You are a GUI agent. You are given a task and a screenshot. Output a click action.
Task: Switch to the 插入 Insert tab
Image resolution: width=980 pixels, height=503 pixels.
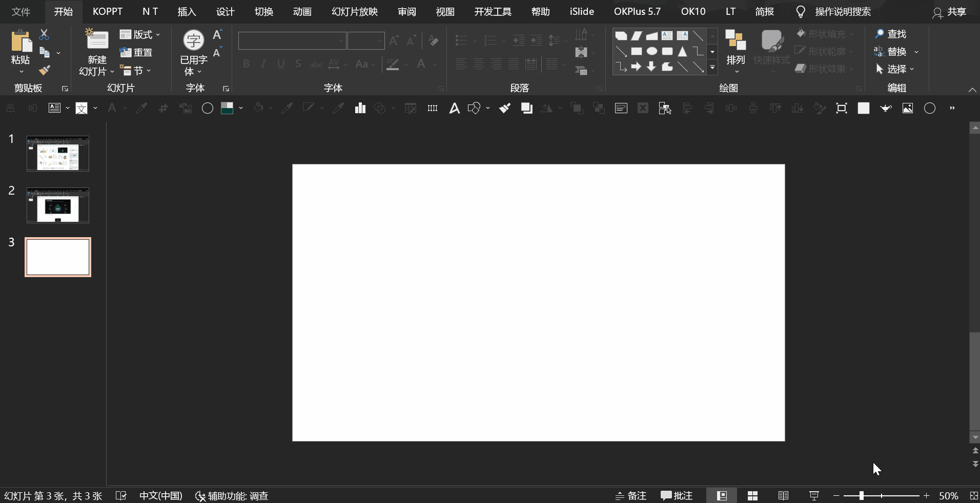[187, 11]
